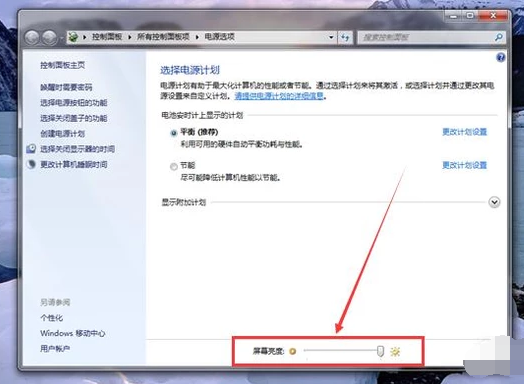Click the 显示附加计划 label text
The height and width of the screenshot is (384, 524).
183,202
